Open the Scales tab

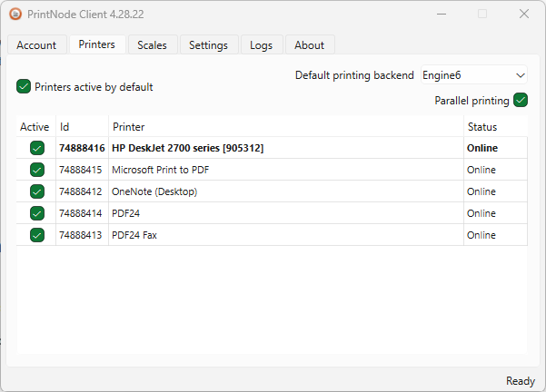coord(152,44)
